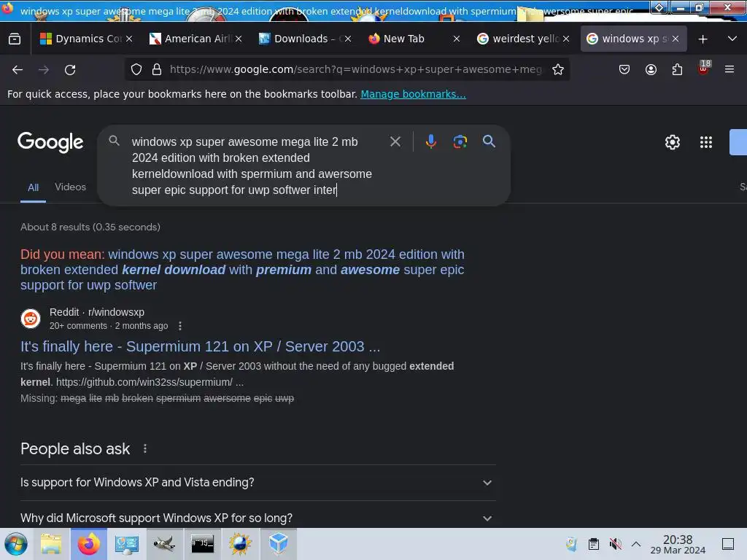Submit search with magnifier button
This screenshot has width=747, height=560.
pyautogui.click(x=489, y=141)
